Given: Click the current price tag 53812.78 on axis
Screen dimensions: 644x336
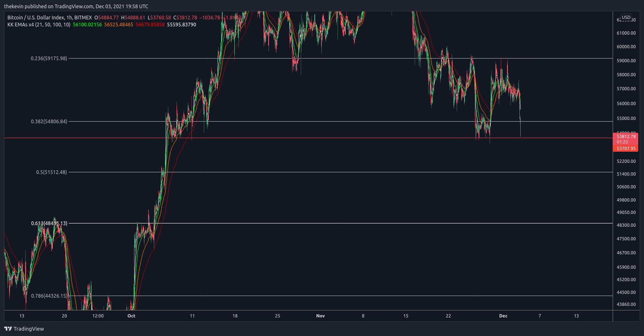Looking at the screenshot, I should tap(626, 136).
